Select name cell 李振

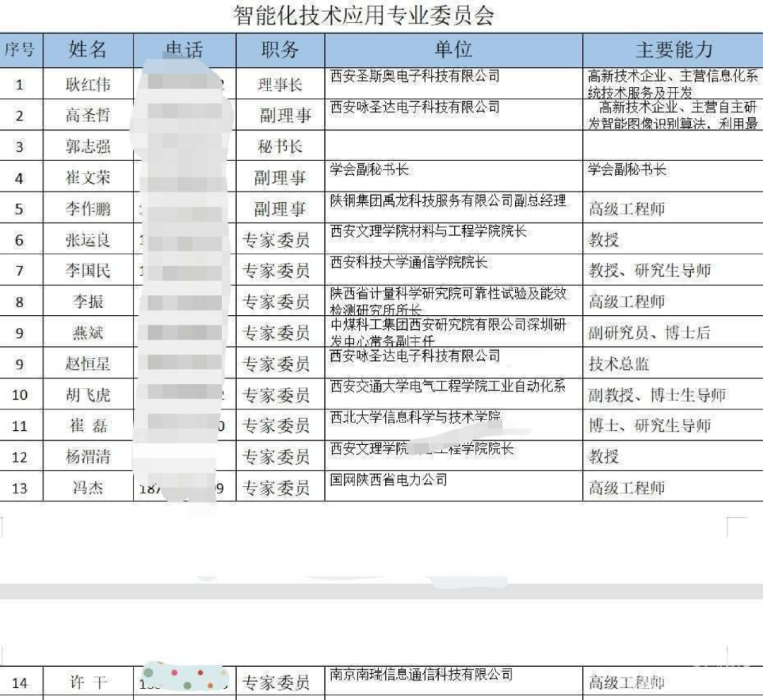(x=88, y=302)
